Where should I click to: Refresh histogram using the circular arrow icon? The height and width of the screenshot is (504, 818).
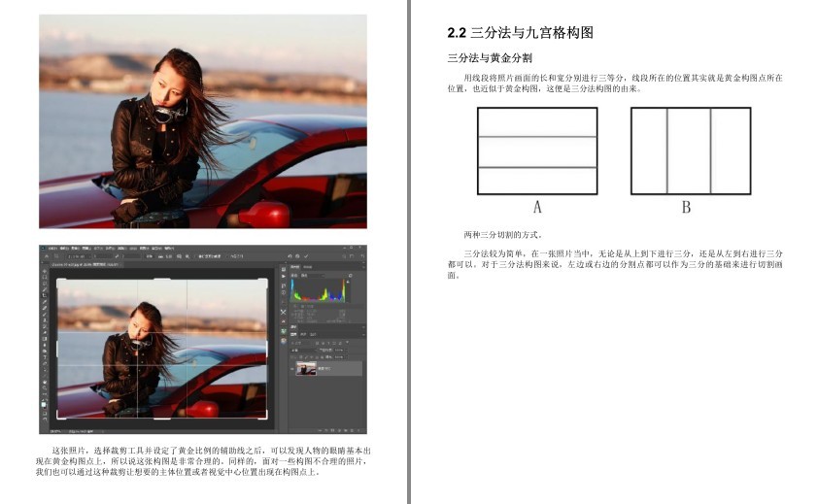pyautogui.click(x=350, y=276)
